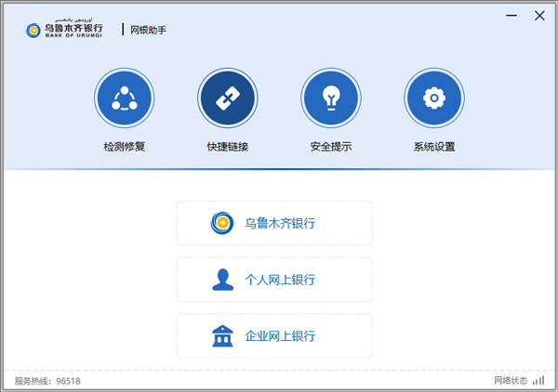558x392 pixels.
Task: Click the 检测修复 label
Action: click(125, 147)
